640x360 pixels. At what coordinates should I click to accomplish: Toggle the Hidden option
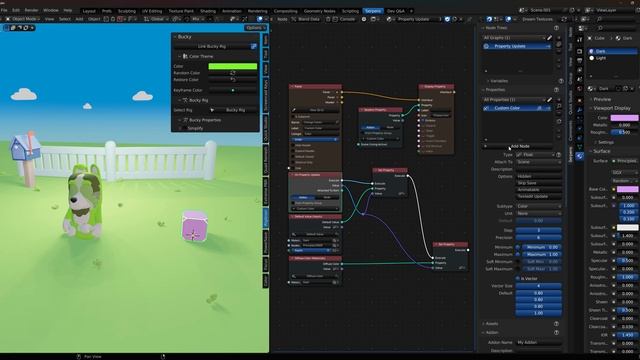tap(538, 176)
